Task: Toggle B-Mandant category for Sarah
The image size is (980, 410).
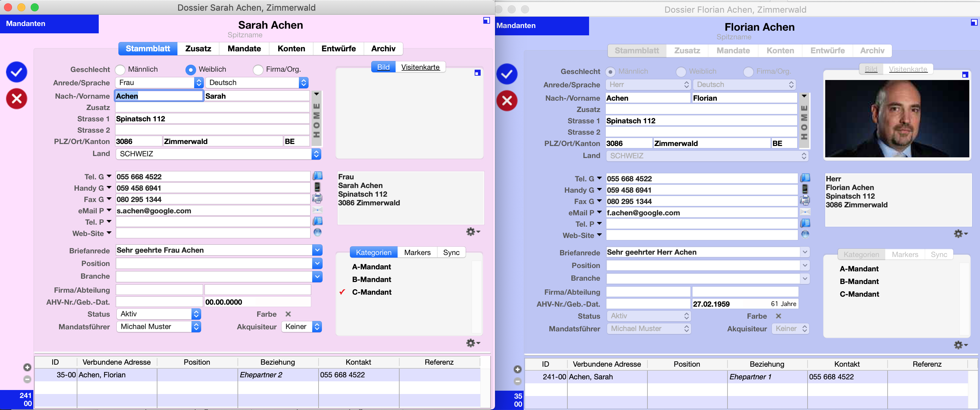Action: coord(371,280)
